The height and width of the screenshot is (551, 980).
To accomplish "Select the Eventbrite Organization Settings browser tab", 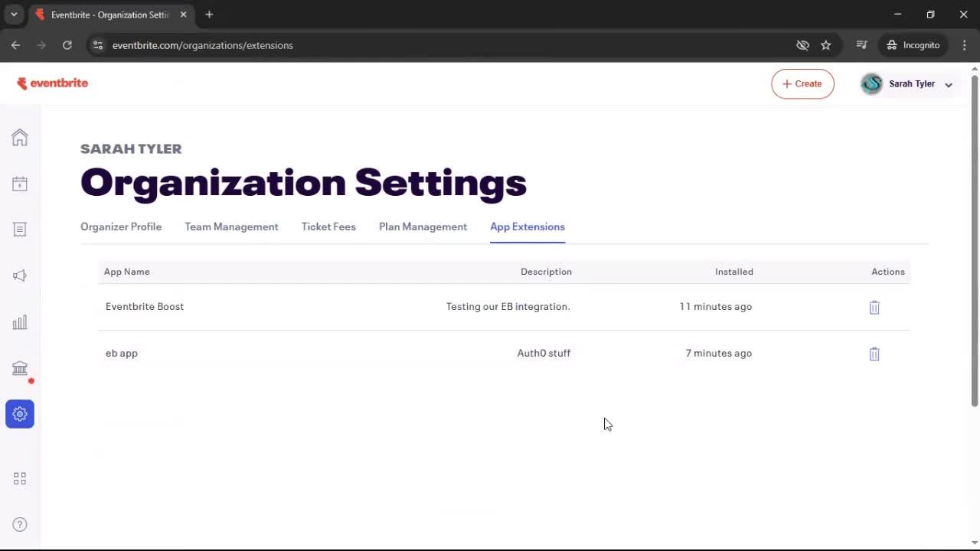I will tap(109, 15).
